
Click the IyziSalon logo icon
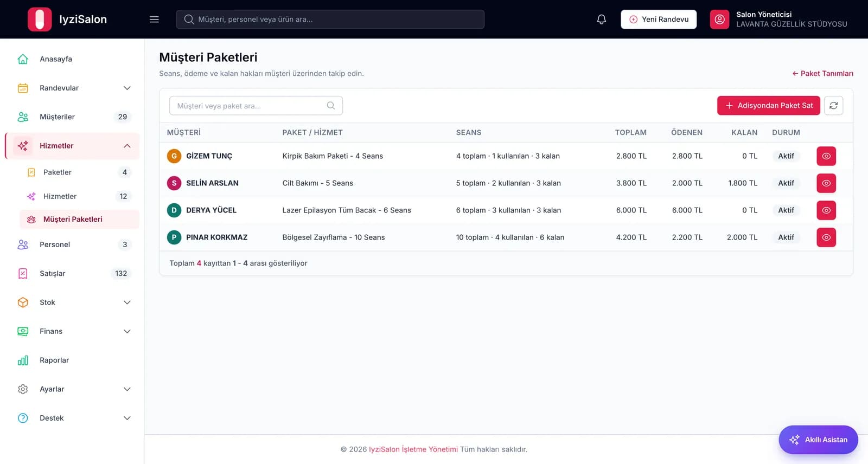pyautogui.click(x=40, y=19)
